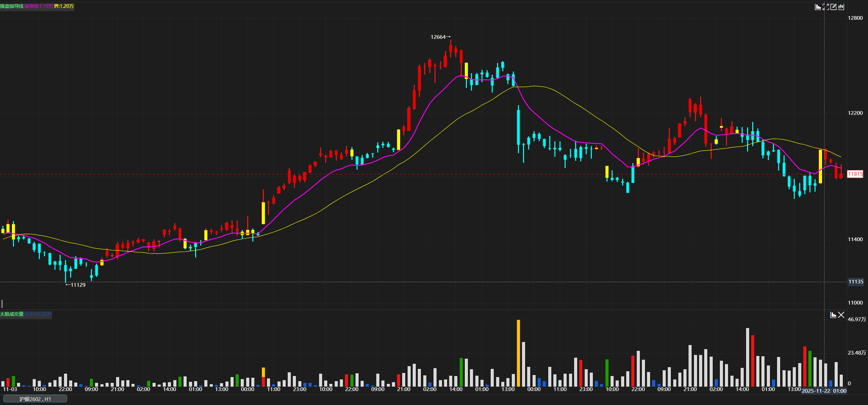This screenshot has width=868, height=405.
Task: Click volume panel indicator bar-chart icon
Action: pyautogui.click(x=833, y=315)
